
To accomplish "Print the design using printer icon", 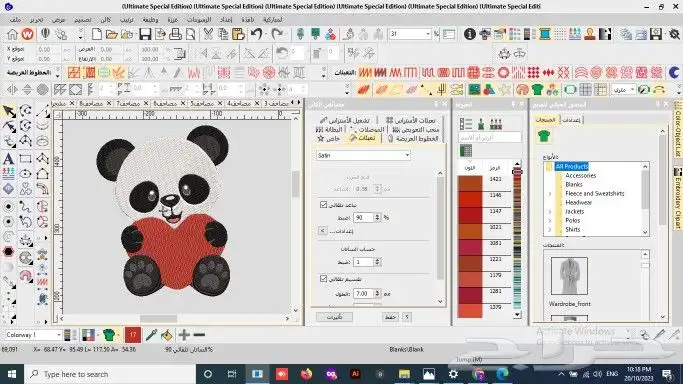I will [x=175, y=34].
